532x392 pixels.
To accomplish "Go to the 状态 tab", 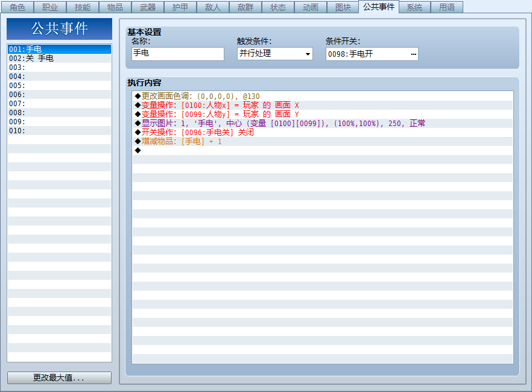I will click(x=278, y=7).
